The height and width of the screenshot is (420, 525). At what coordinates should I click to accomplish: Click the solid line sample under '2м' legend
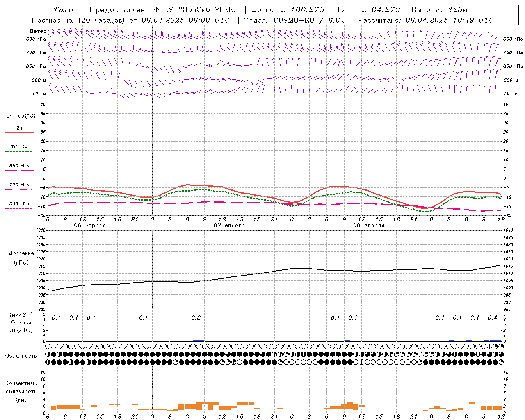pos(19,132)
